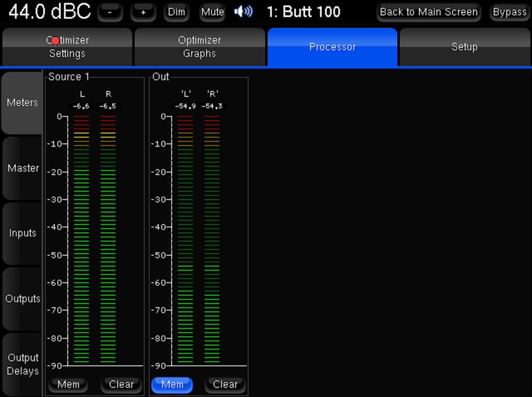Open the Output Delays section

[23, 364]
